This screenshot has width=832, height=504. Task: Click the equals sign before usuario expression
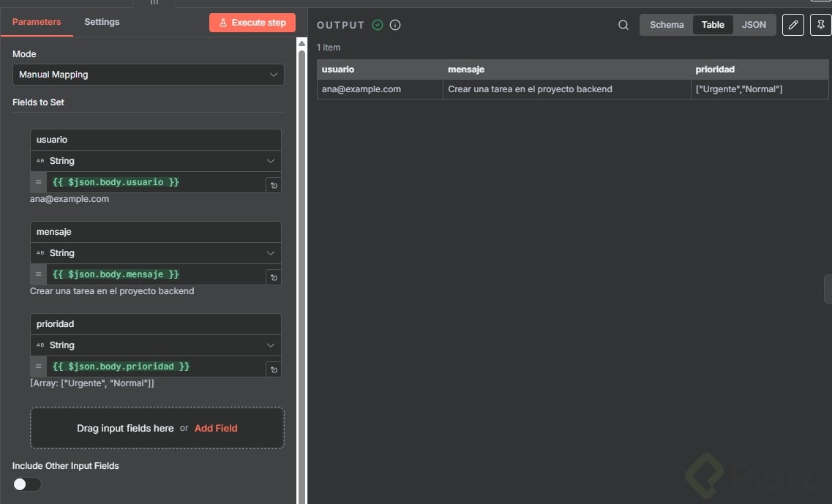pos(38,182)
